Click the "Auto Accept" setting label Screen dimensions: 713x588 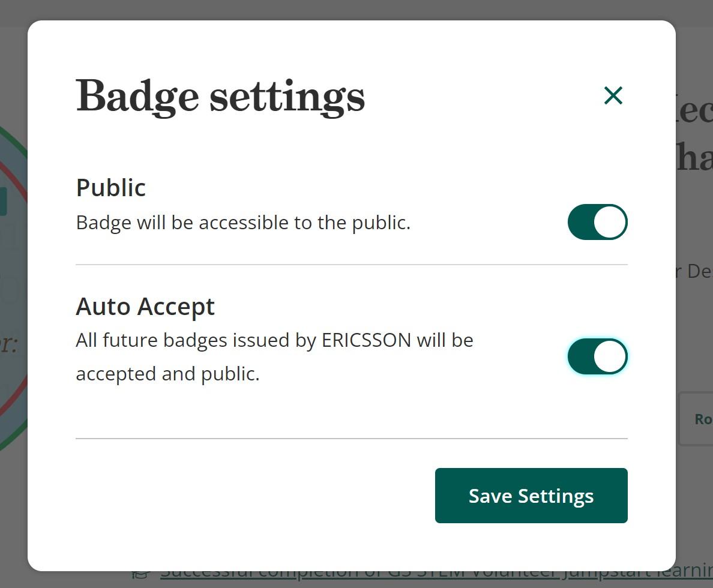145,307
